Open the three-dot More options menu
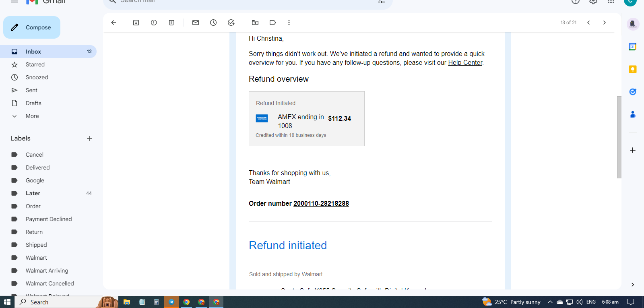 pos(289,23)
